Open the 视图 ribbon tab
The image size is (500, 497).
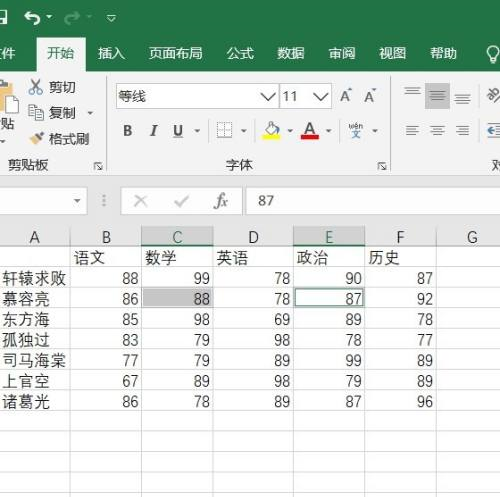[x=392, y=53]
